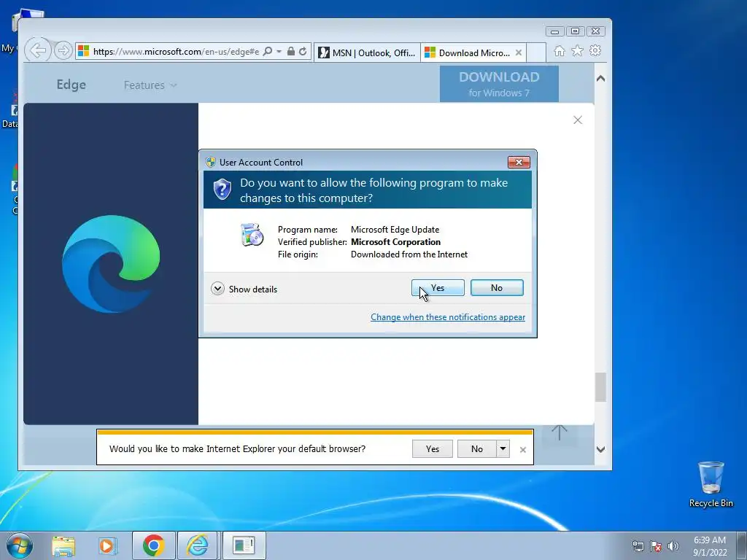Close the Edge download overlay with X
Viewport: 747px width, 560px height.
tap(578, 120)
